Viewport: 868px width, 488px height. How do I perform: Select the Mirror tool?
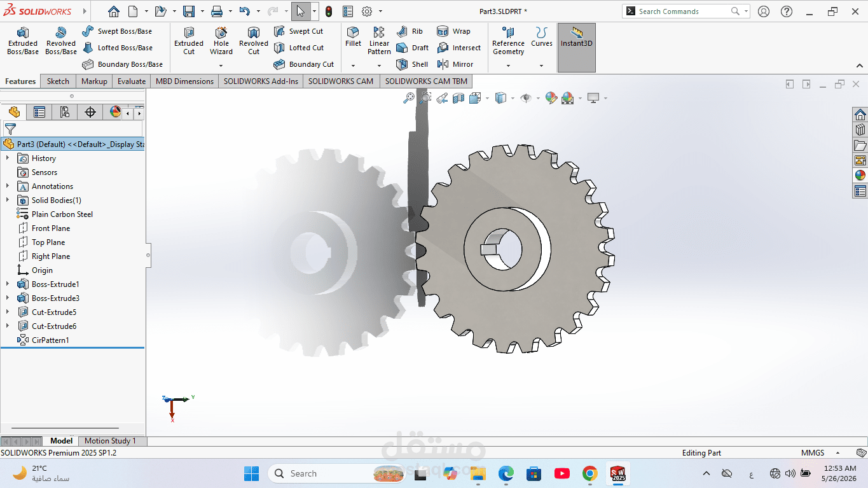point(455,64)
